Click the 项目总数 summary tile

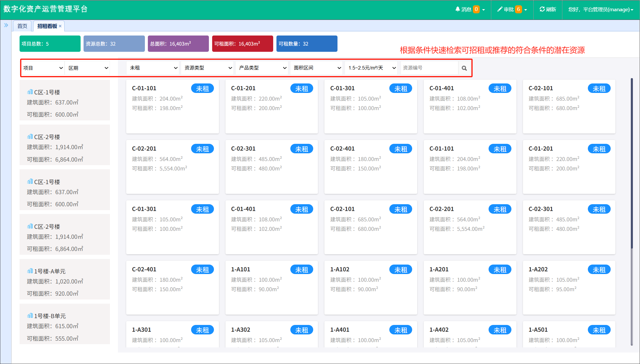(x=50, y=44)
